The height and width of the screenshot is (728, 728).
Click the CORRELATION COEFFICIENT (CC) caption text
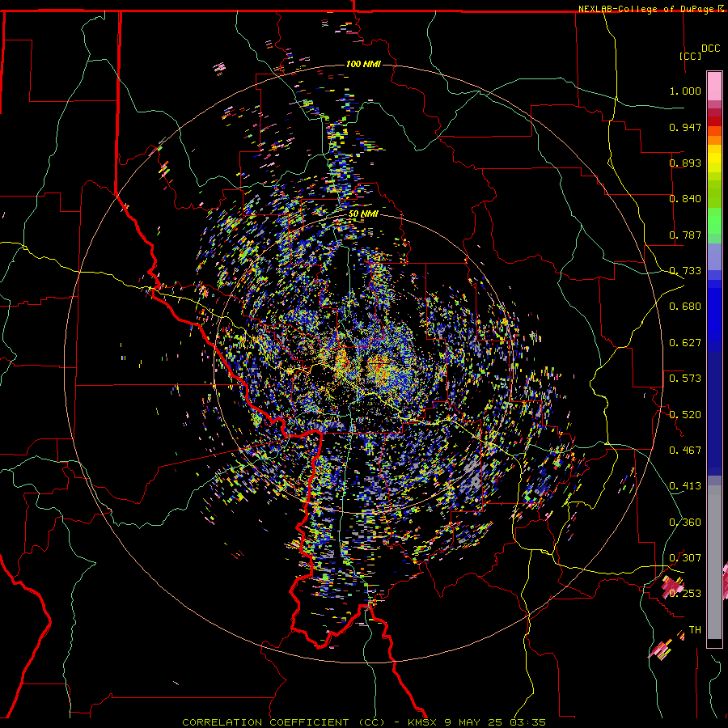tap(283, 722)
